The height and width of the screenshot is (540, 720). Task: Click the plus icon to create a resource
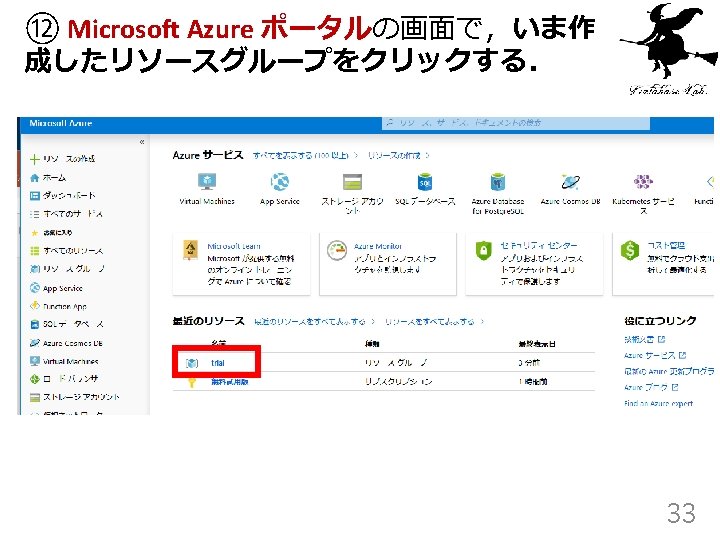(x=34, y=159)
